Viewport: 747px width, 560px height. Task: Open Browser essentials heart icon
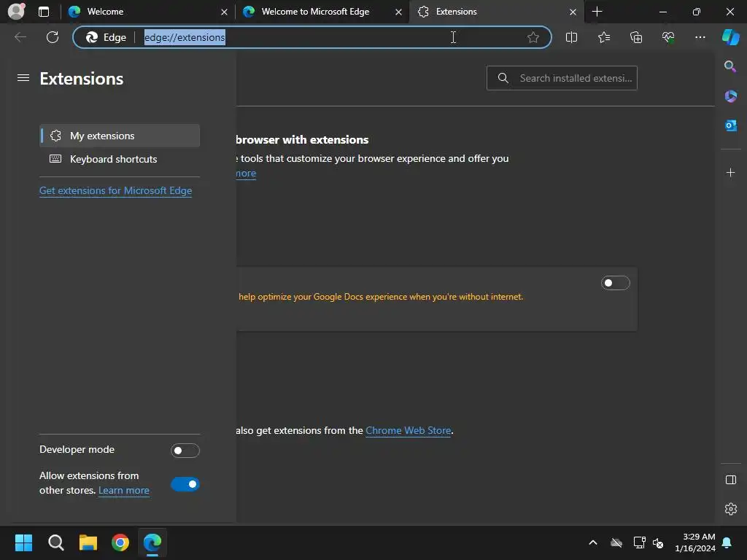point(668,37)
